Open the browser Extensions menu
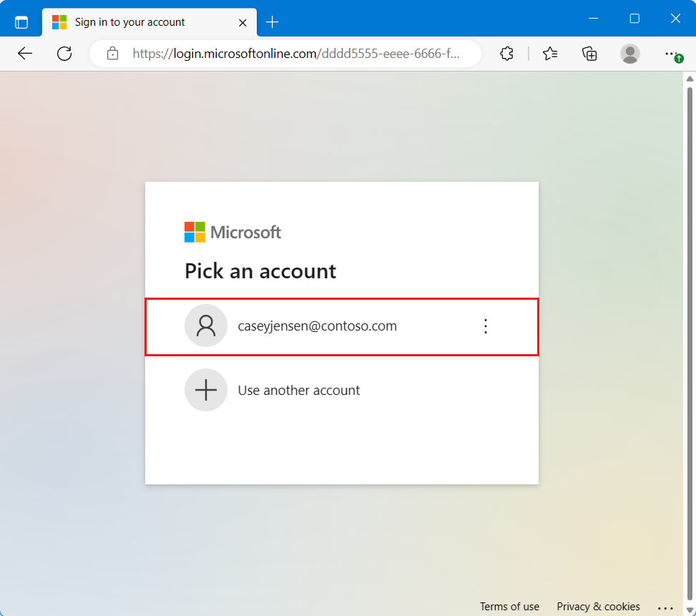The image size is (696, 616). click(506, 54)
